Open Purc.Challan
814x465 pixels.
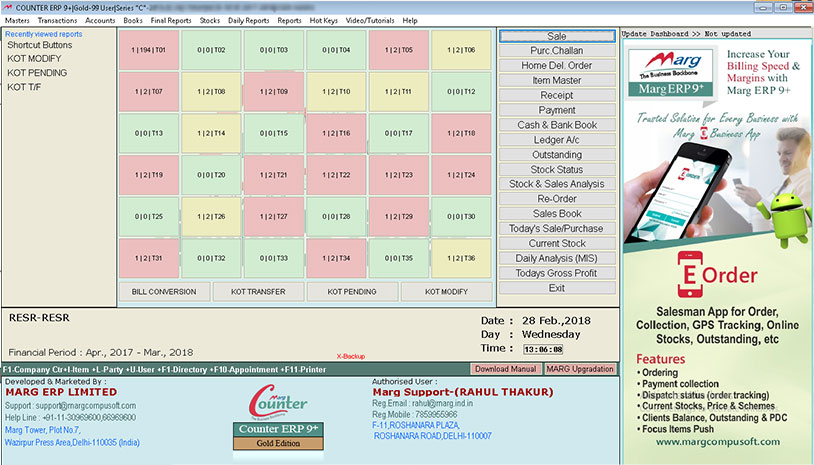point(557,50)
